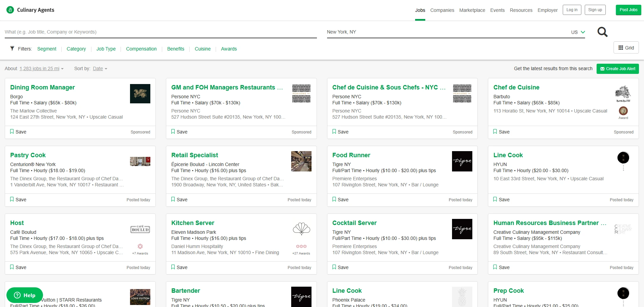Open the Events tab

497,10
